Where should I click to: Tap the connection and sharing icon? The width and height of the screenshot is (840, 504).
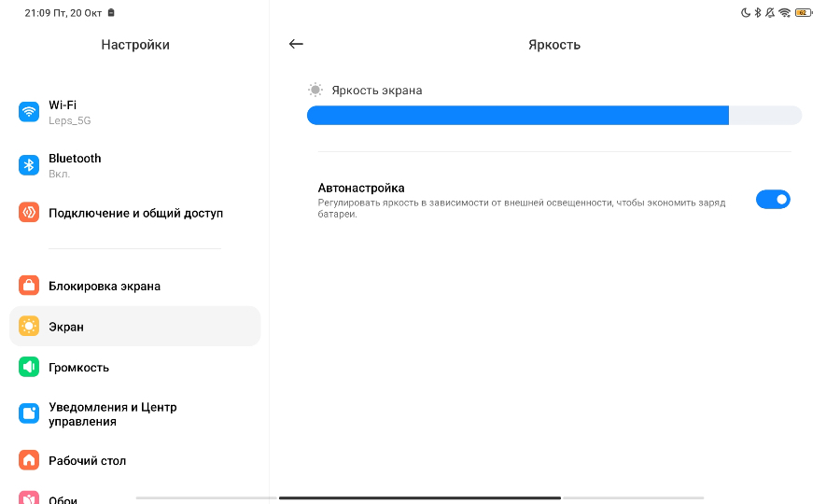coord(29,213)
